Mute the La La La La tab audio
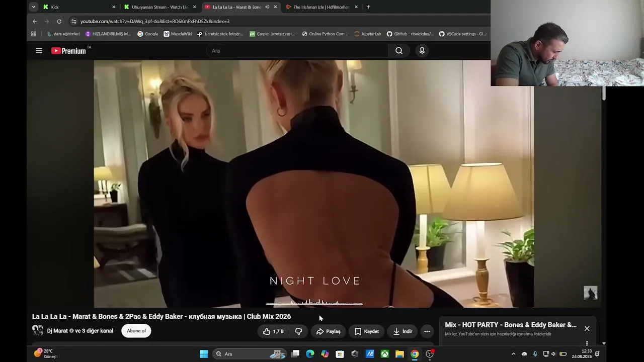Viewport: 644px width, 362px height. pos(267,7)
